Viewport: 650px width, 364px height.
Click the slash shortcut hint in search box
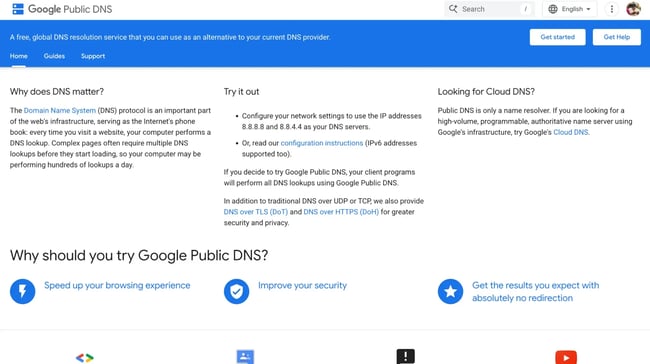[x=525, y=9]
